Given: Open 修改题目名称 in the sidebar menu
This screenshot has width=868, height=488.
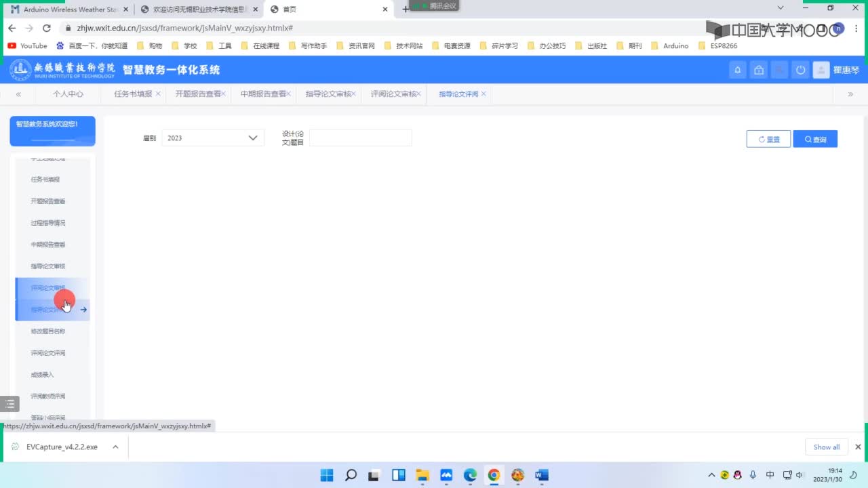Looking at the screenshot, I should pyautogui.click(x=48, y=331).
